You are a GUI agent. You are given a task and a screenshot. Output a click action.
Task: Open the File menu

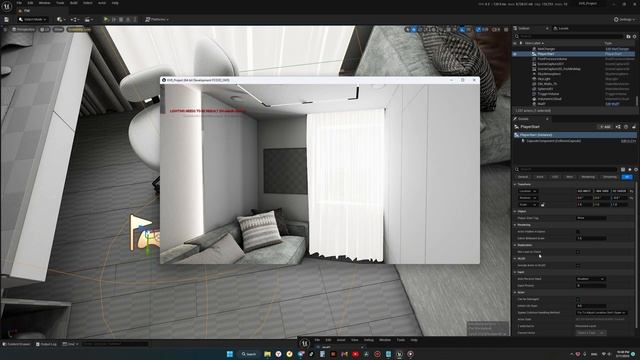coord(19,3)
